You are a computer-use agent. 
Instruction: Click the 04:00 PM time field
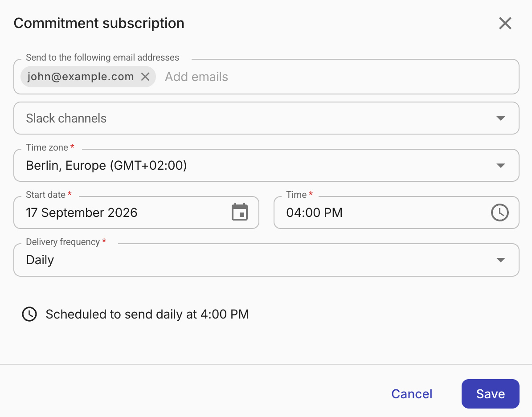pos(396,213)
